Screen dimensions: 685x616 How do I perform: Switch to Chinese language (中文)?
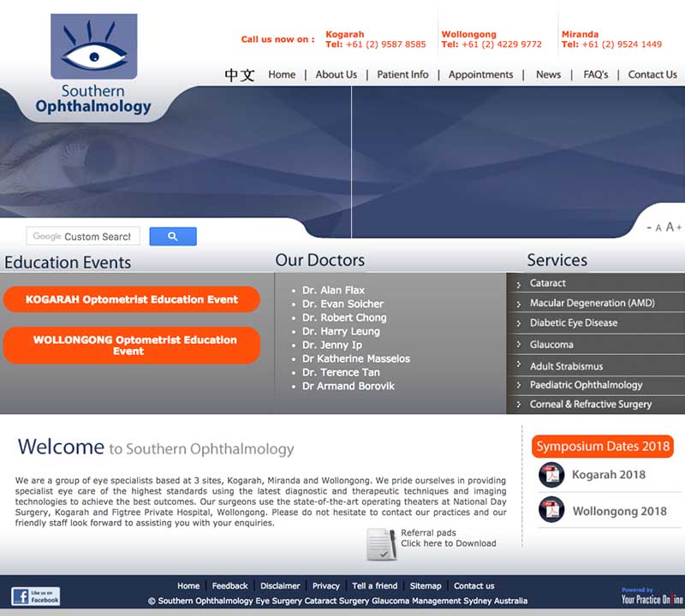[240, 74]
